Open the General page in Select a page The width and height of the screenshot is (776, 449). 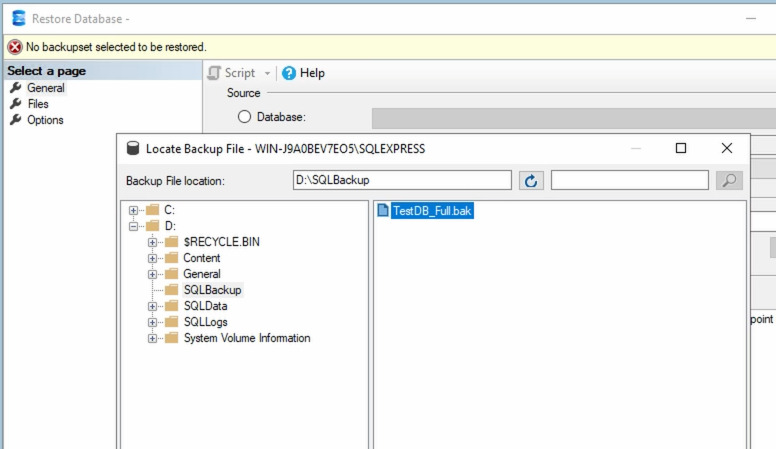pos(46,88)
